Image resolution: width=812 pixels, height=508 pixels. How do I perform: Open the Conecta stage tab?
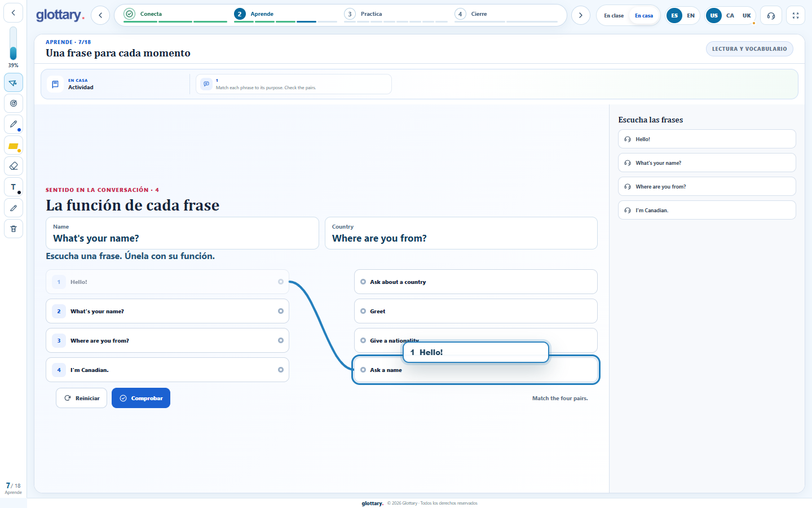[175, 14]
